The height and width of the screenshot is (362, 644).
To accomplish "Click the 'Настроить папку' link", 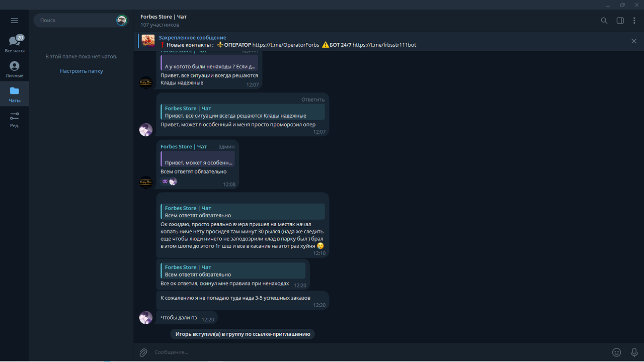I will (82, 71).
